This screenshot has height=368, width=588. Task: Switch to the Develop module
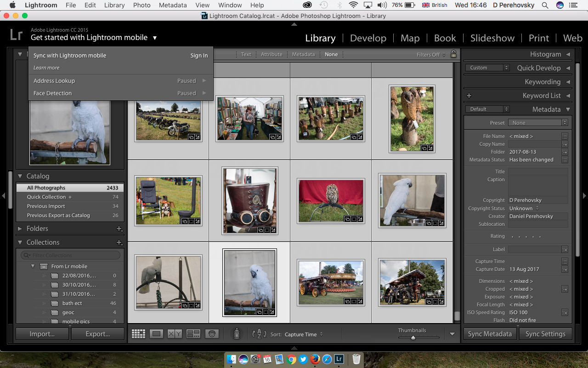tap(367, 38)
